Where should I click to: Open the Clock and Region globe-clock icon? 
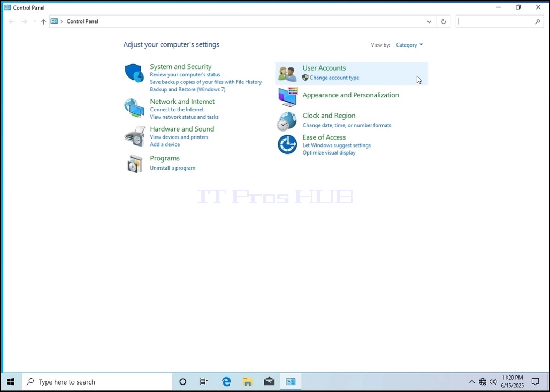pos(287,121)
